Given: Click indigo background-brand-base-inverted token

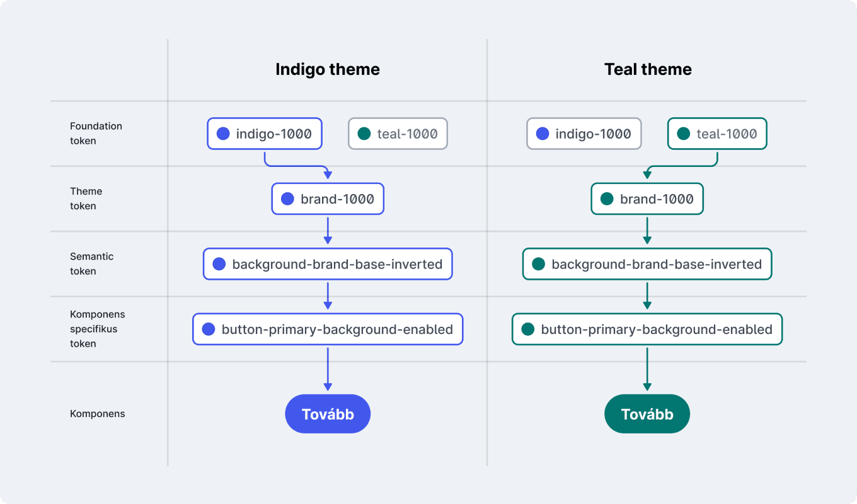Looking at the screenshot, I should (x=328, y=264).
